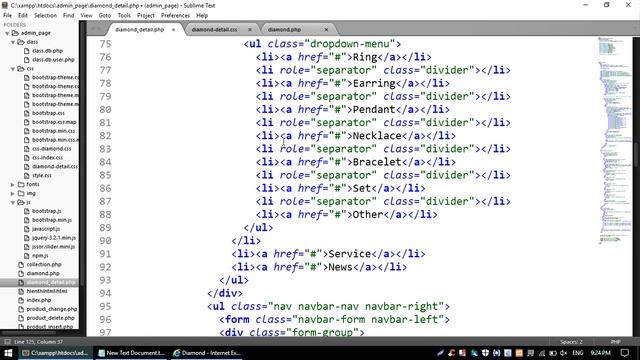Open the Preferences menu
This screenshot has height=360, width=640.
point(176,16)
